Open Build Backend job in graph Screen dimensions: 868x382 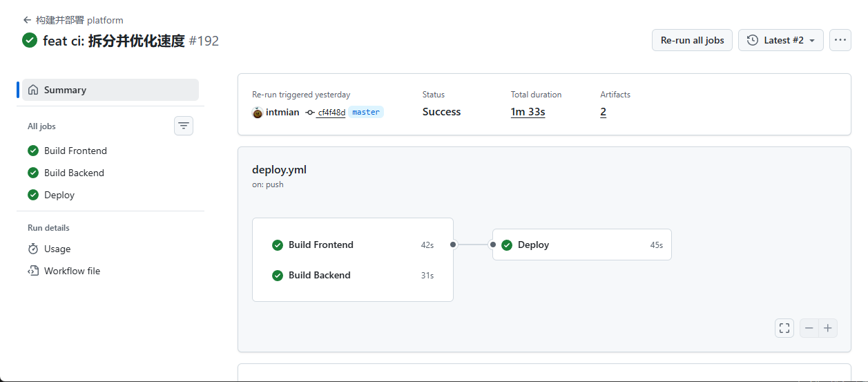coord(319,275)
